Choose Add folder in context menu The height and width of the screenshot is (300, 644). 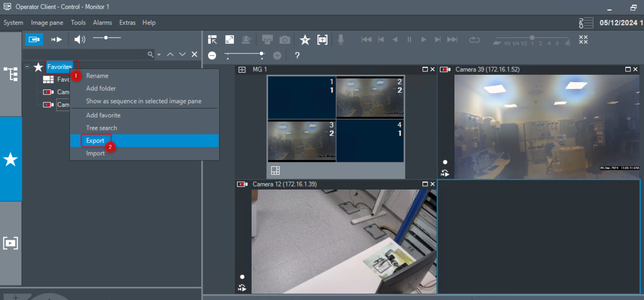coord(101,88)
